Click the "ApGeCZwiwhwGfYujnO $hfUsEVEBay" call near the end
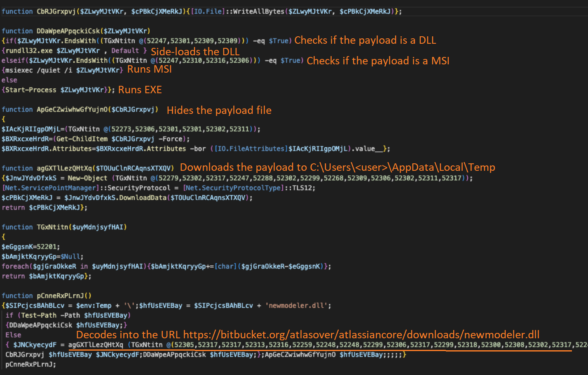 click(x=324, y=355)
